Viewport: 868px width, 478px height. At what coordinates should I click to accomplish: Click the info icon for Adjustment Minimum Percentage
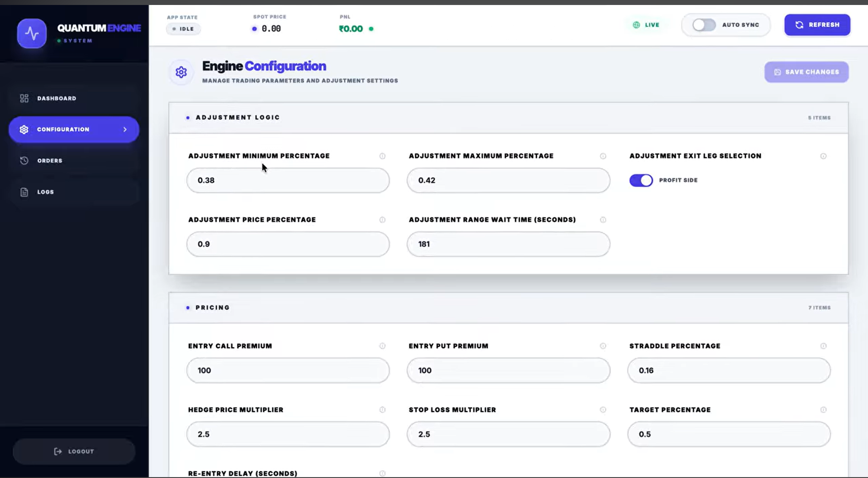(x=382, y=156)
